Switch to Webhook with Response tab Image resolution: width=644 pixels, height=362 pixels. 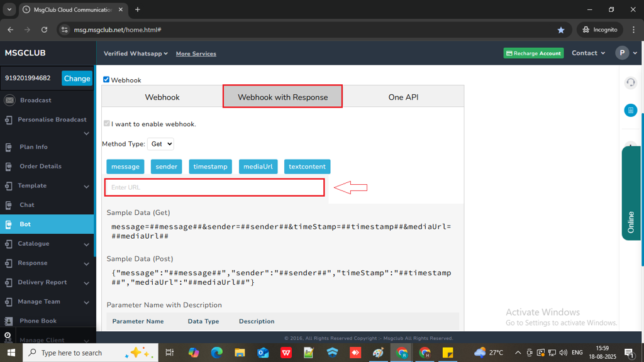click(282, 97)
